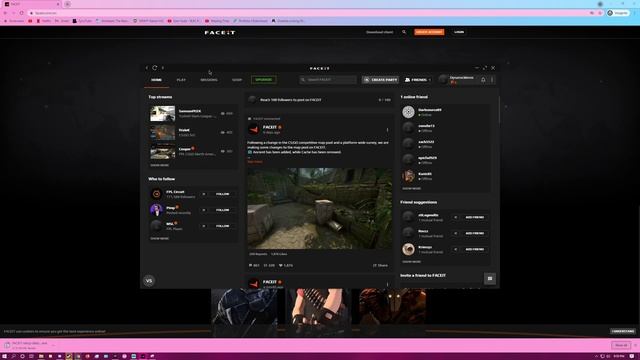This screenshot has height=360, width=640.
Task: Focus the Search FACEIT input field
Action: pos(328,80)
